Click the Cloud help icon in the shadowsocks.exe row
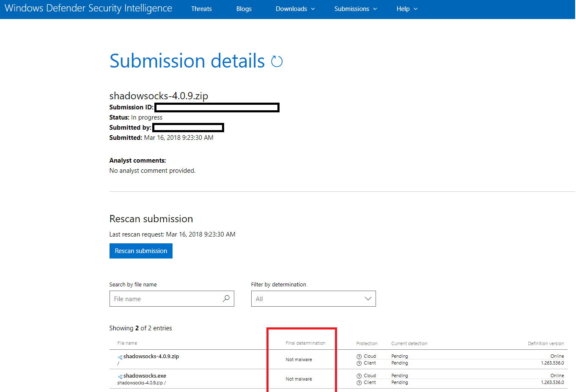This screenshot has height=392, width=576. (x=359, y=376)
